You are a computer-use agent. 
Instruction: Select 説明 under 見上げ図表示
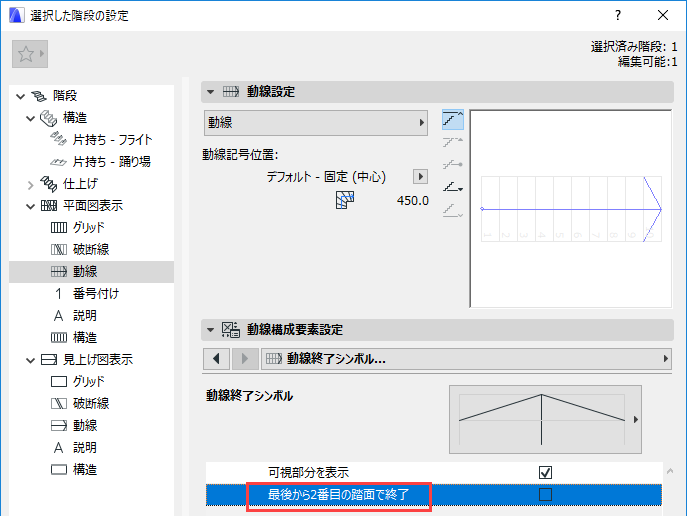pyautogui.click(x=85, y=448)
